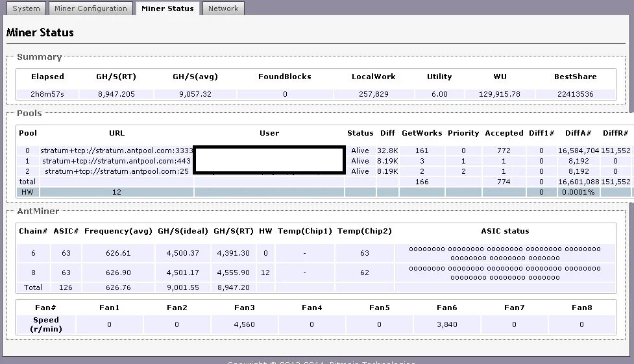The height and width of the screenshot is (364, 634).
Task: Open the System tab
Action: point(27,8)
